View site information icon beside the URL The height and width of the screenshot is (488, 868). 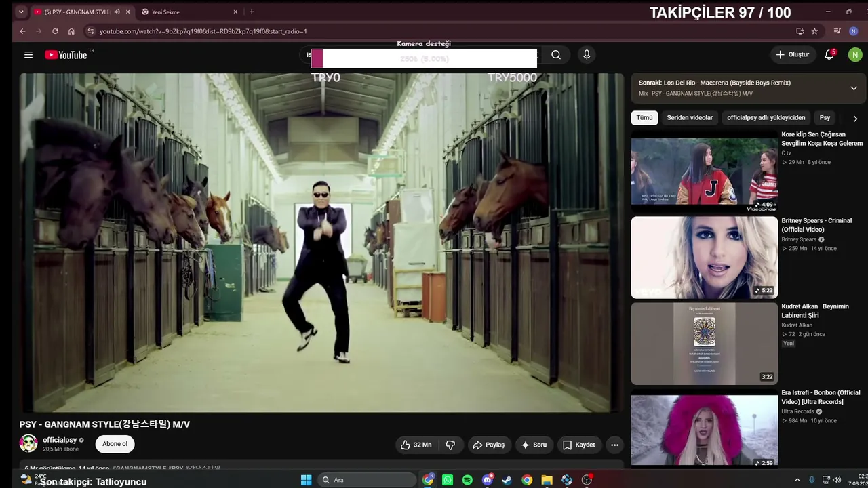tap(90, 31)
